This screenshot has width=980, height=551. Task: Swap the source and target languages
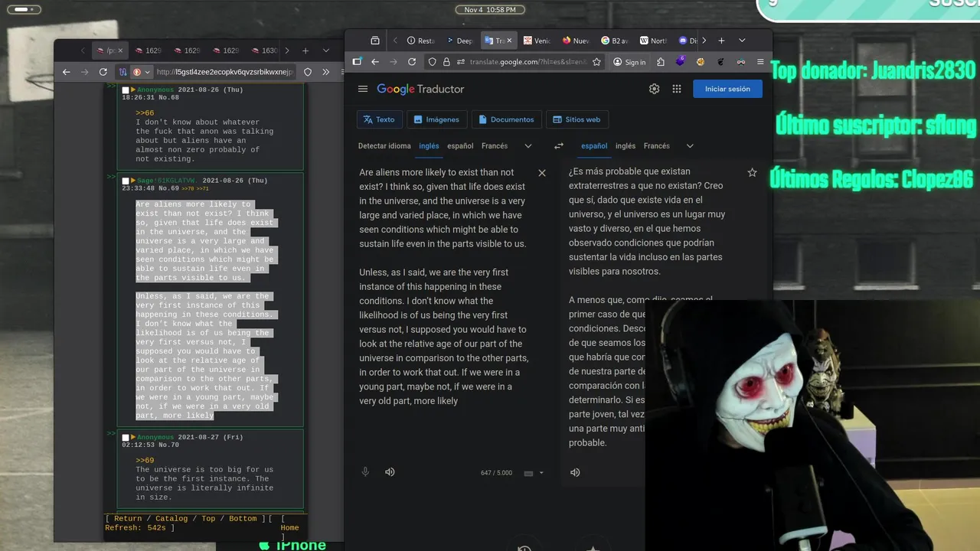pos(559,146)
